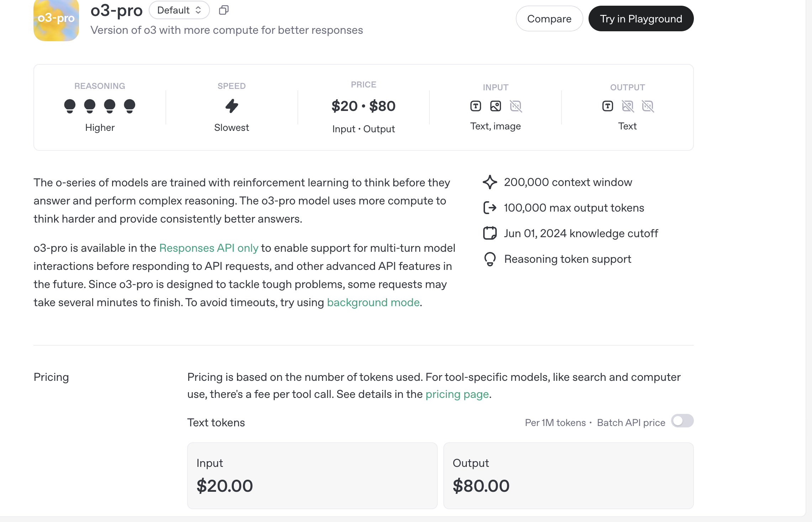Select the text output modality icon

607,106
